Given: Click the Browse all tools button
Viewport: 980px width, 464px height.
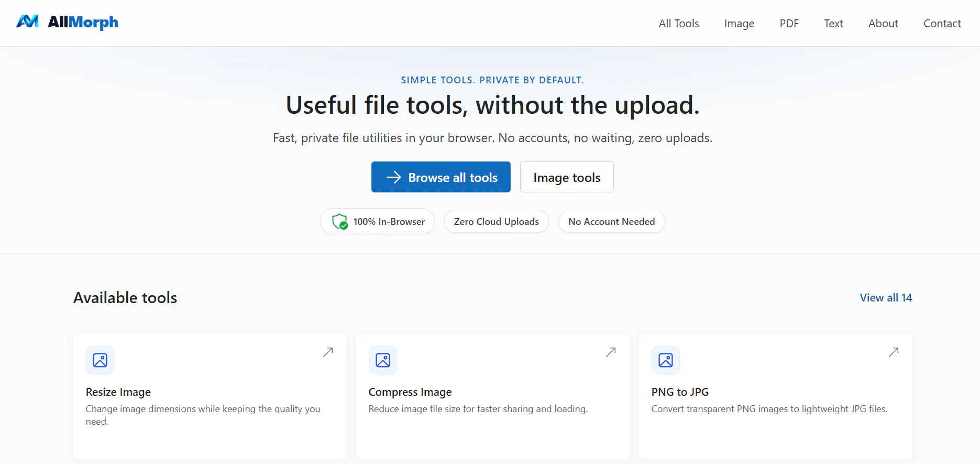Looking at the screenshot, I should (441, 177).
